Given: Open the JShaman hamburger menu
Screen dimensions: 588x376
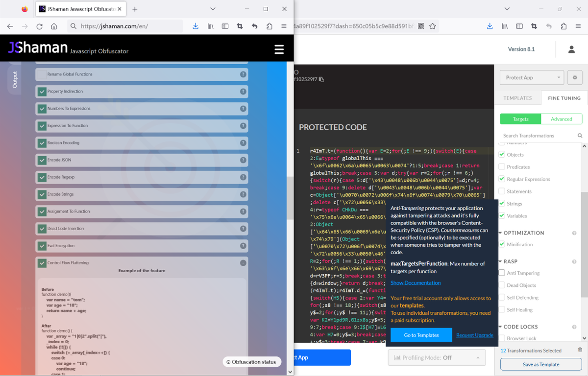Looking at the screenshot, I should pyautogui.click(x=279, y=49).
